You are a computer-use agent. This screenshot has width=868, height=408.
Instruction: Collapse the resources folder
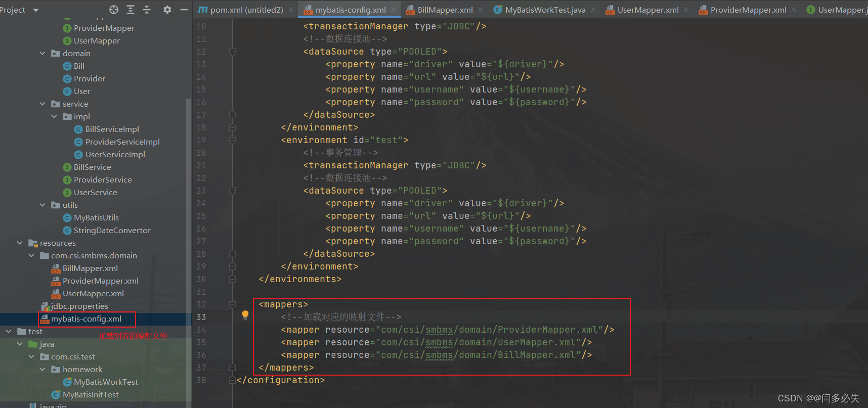tap(20, 243)
